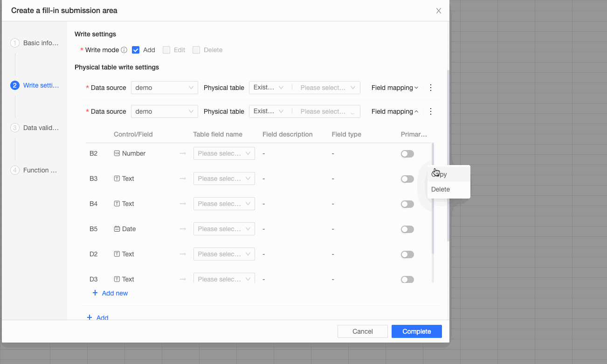Screen dimensions: 607x364
Task: Click the Complete button
Action: 417,331
